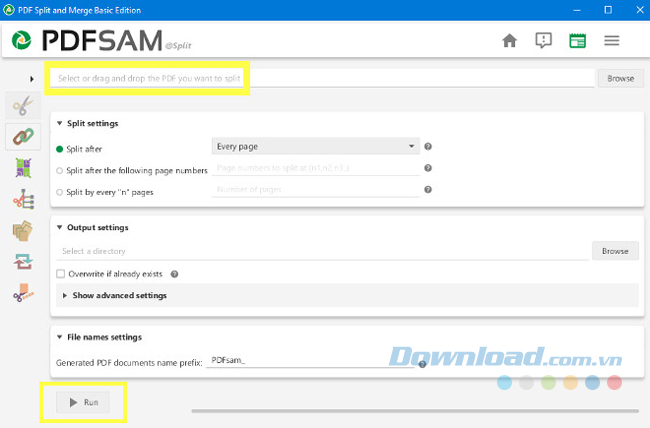Open the Home dashboard icon

tap(509, 41)
